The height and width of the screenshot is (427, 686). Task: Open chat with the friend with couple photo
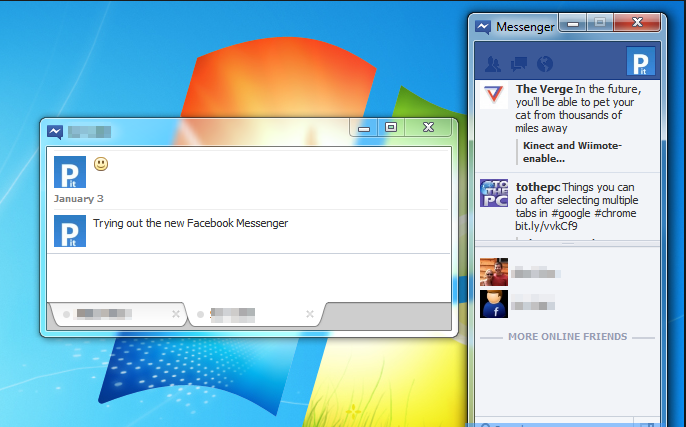point(494,272)
